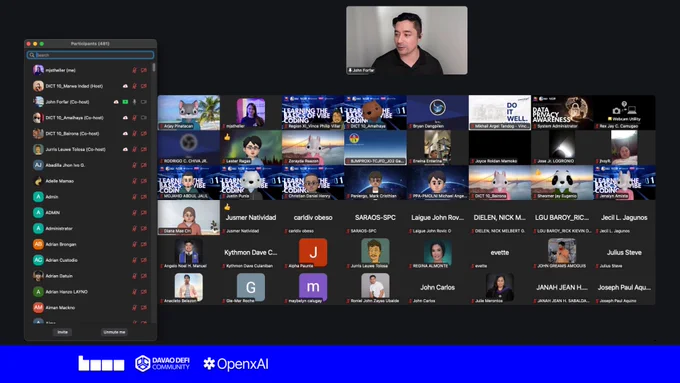
Task: Click camera icon for DICT 10_Marwa Indad
Action: pos(144,86)
